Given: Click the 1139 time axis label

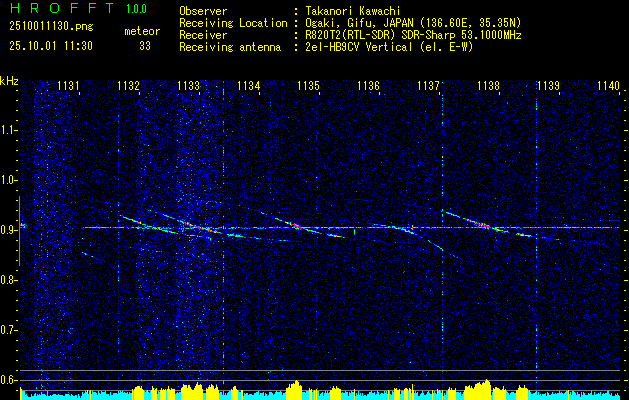Looking at the screenshot, I should coord(548,85).
